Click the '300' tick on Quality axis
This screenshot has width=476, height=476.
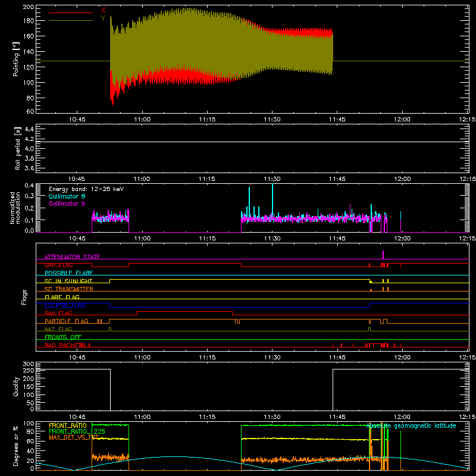click(x=29, y=364)
